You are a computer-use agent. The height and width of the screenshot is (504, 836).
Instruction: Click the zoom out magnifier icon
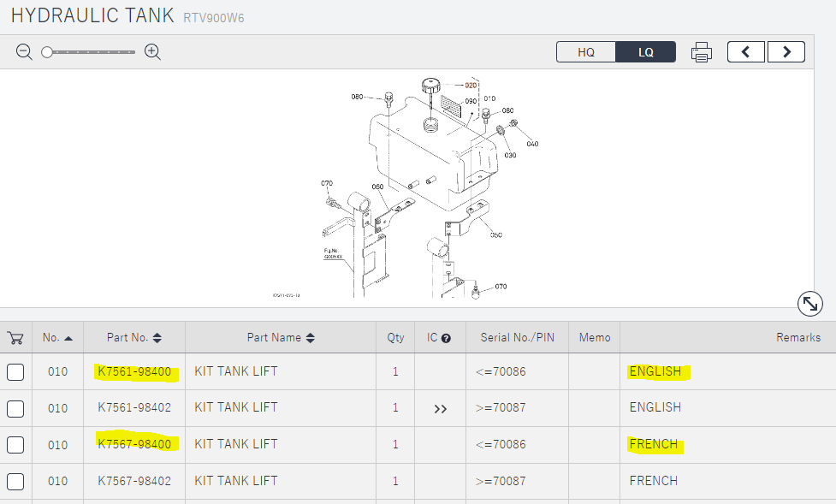[x=24, y=52]
